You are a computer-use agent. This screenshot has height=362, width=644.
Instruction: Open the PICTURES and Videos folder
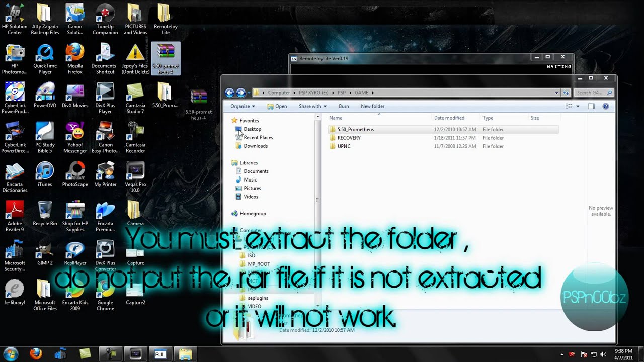coord(135,19)
